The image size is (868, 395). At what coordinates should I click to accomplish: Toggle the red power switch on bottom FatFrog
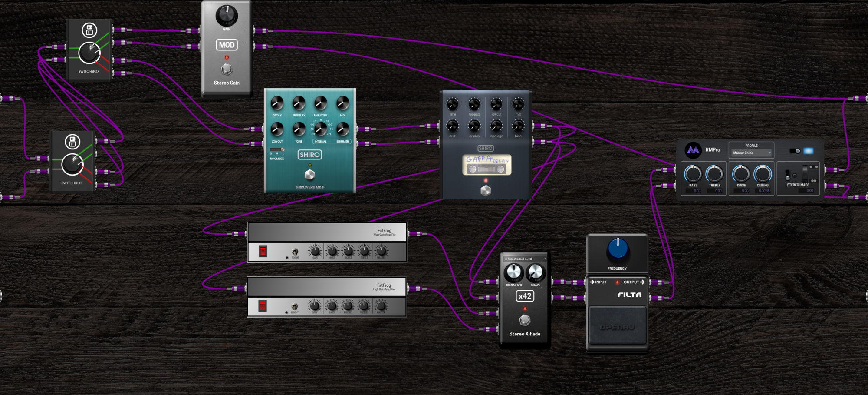point(263,306)
